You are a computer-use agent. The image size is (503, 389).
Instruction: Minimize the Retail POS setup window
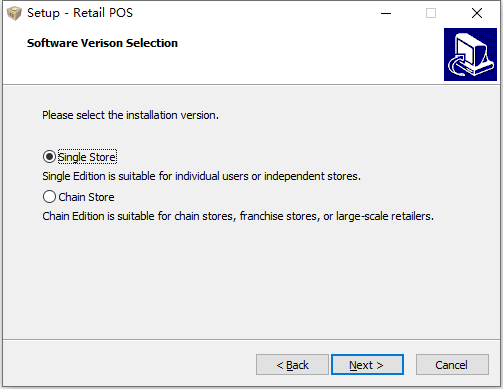pyautogui.click(x=386, y=13)
